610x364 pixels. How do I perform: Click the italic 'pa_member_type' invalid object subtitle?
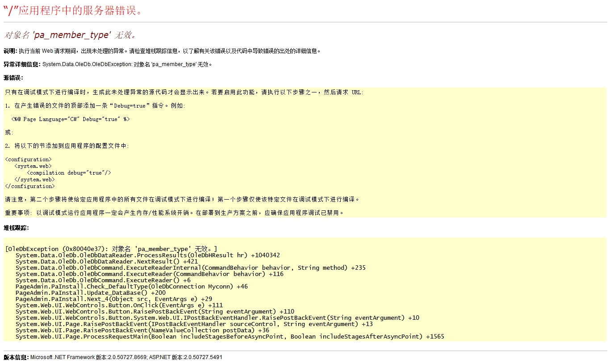click(70, 35)
